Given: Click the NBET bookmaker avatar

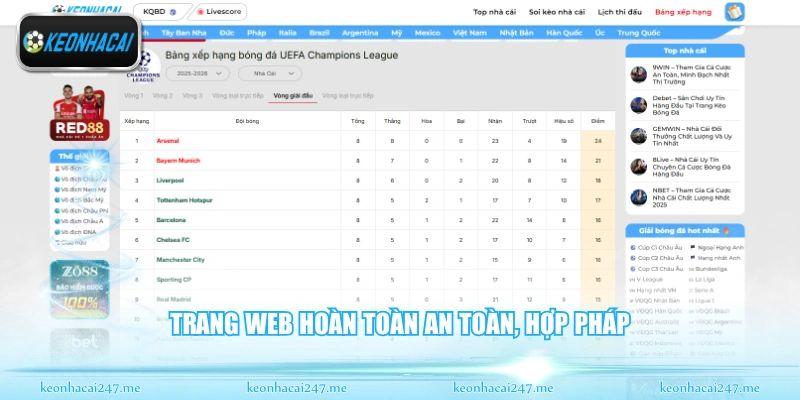Looking at the screenshot, I should [638, 197].
